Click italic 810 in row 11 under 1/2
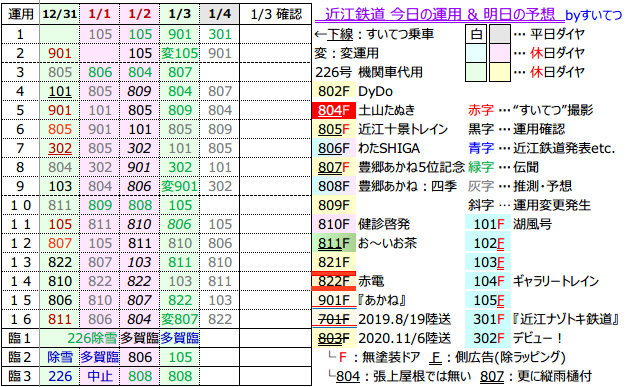Viewport: 640px width, 387px height. (x=140, y=224)
